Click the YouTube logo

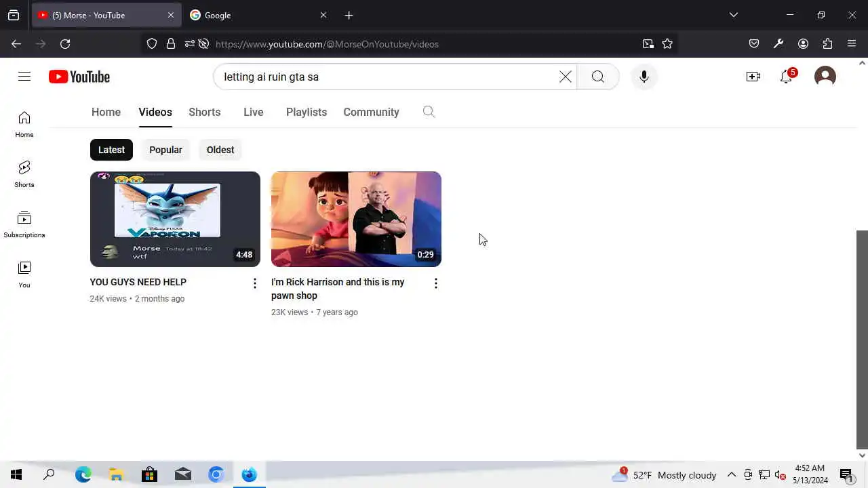79,77
